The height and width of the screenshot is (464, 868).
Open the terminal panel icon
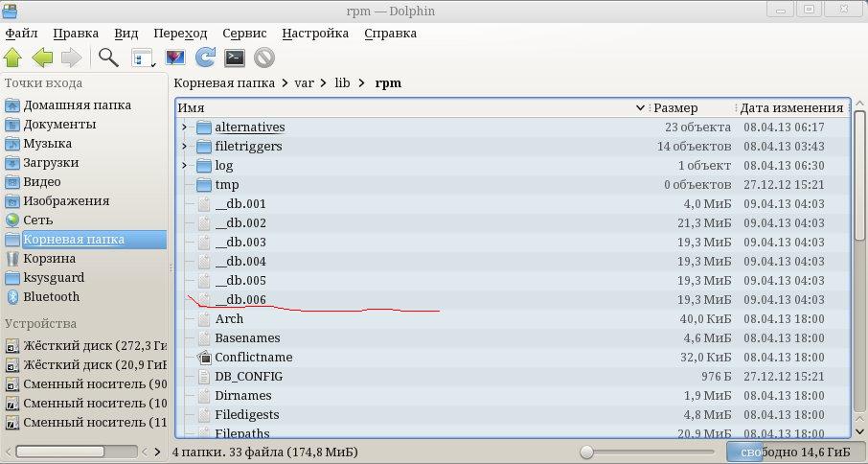pyautogui.click(x=235, y=58)
